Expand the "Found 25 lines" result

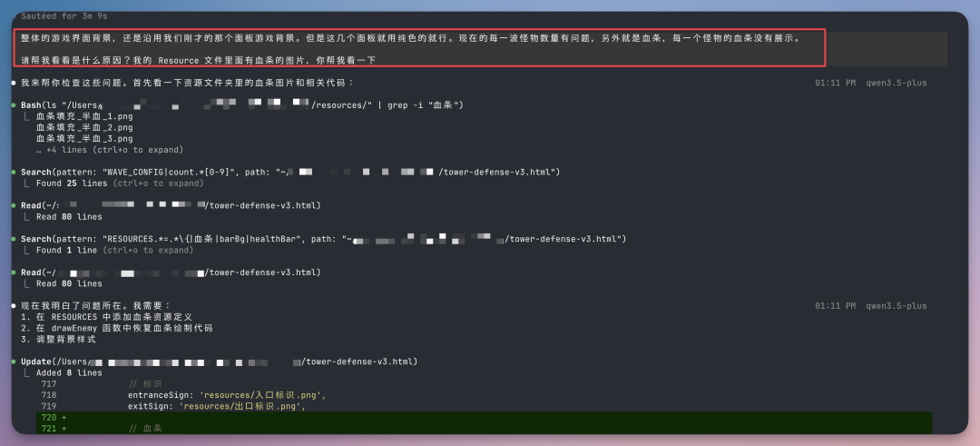click(120, 183)
